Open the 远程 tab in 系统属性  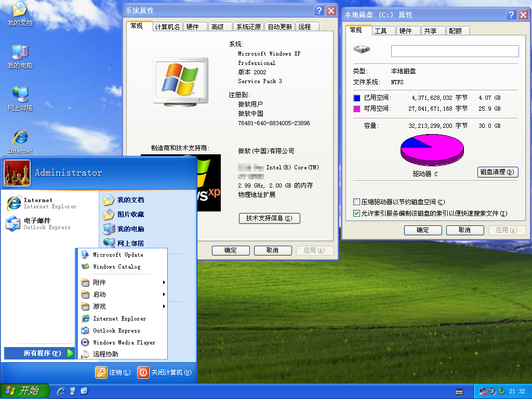[x=308, y=27]
